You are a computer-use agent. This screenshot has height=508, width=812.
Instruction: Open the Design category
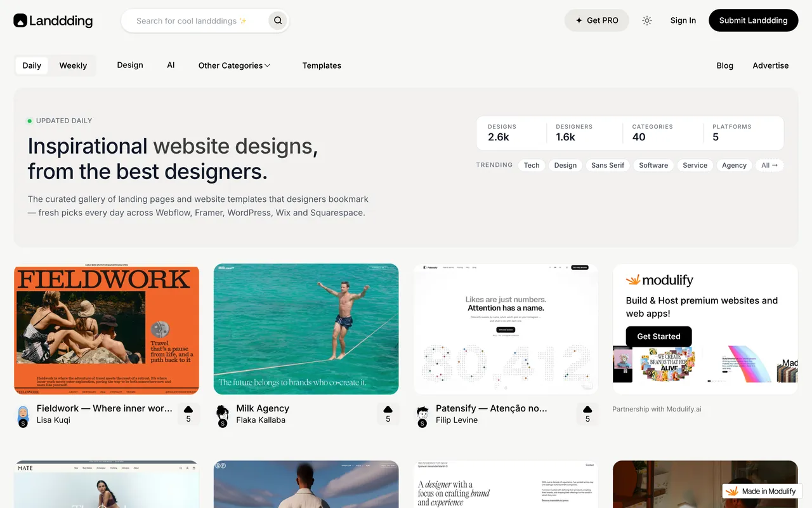130,65
